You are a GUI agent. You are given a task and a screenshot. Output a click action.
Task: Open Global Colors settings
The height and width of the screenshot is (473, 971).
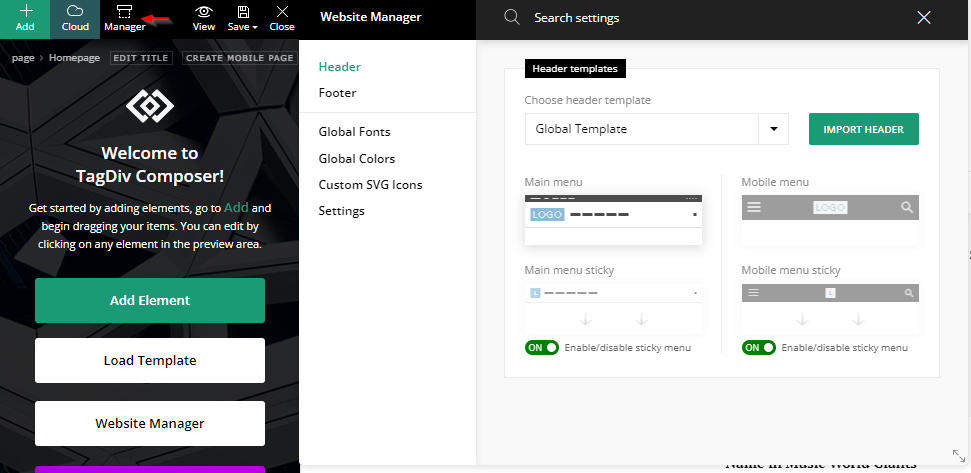tap(357, 158)
